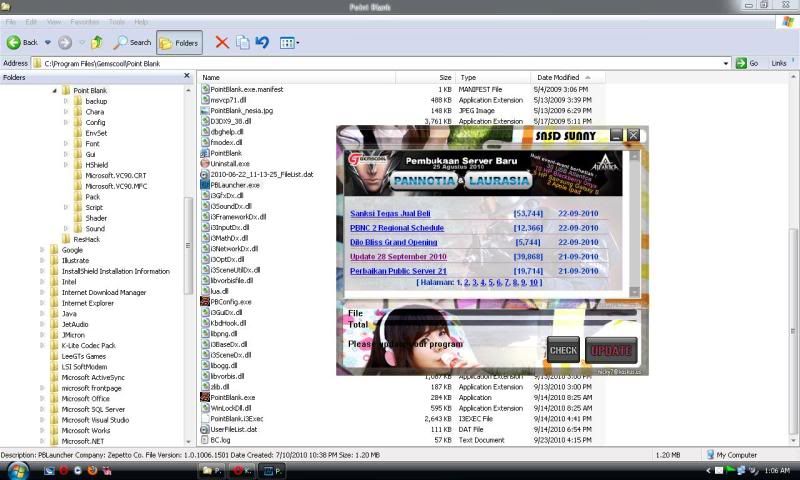This screenshot has height=480, width=800.
Task: Click the red X Delete toolbar icon
Action: click(221, 42)
